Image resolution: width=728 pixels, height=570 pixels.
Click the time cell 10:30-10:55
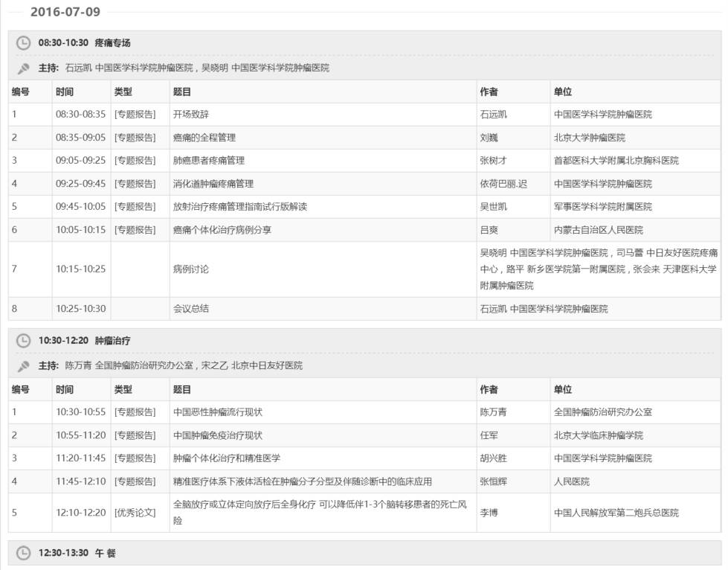click(x=81, y=412)
